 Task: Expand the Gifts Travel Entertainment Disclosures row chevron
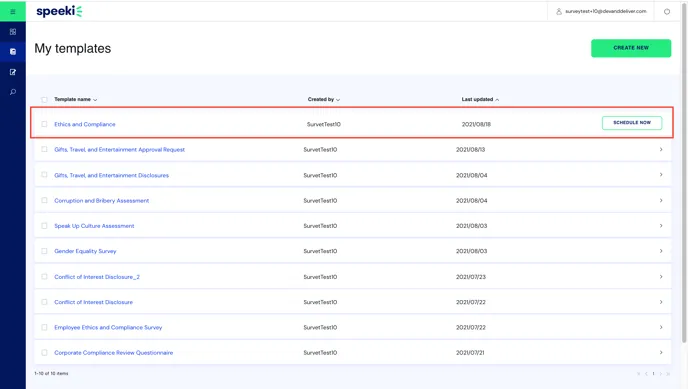(x=661, y=175)
